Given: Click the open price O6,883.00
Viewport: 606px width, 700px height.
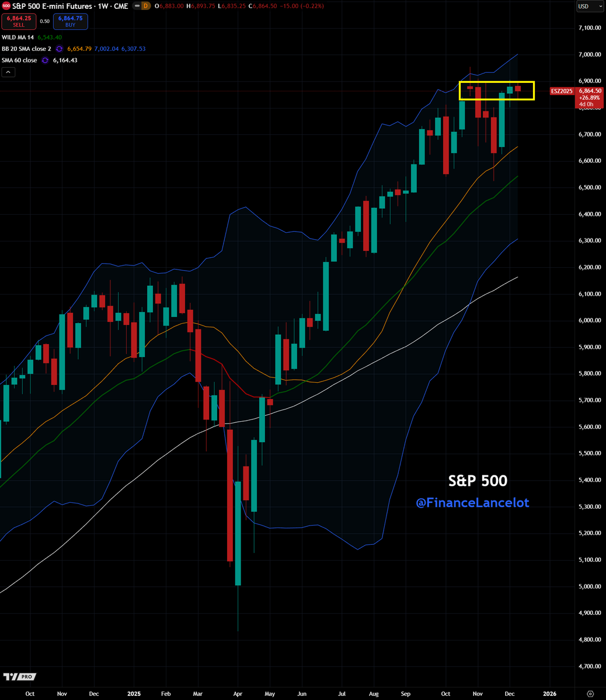Looking at the screenshot, I should pos(170,6).
